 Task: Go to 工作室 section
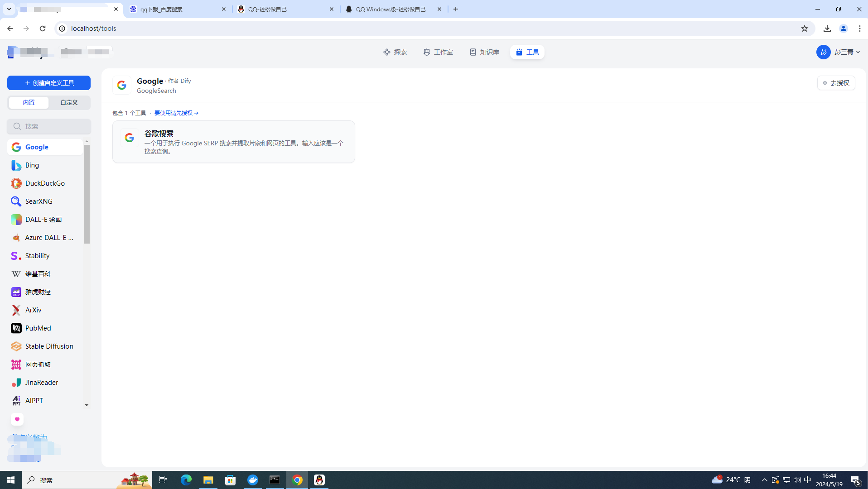438,52
